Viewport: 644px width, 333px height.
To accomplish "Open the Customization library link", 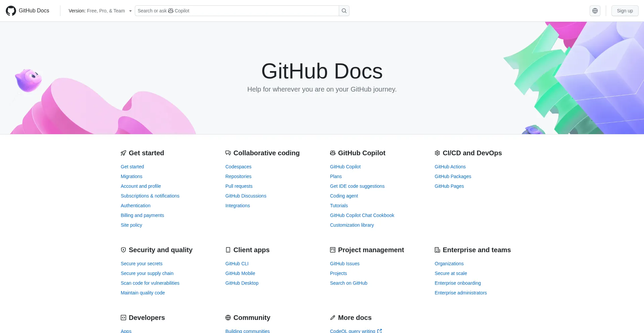I will pyautogui.click(x=352, y=225).
